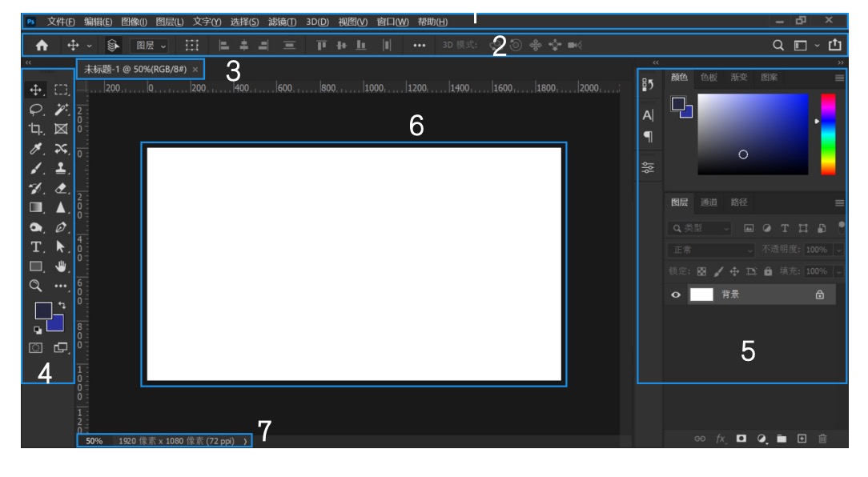Image resolution: width=868 pixels, height=477 pixels.
Task: Pick the Crop tool in toolbar
Action: pyautogui.click(x=36, y=129)
